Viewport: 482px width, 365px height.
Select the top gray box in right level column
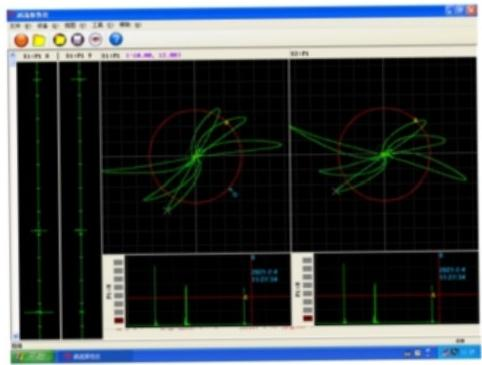[308, 260]
